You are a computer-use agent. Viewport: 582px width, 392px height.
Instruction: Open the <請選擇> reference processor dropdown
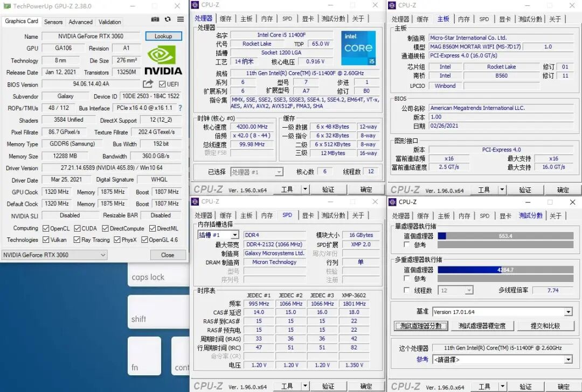[502, 359]
